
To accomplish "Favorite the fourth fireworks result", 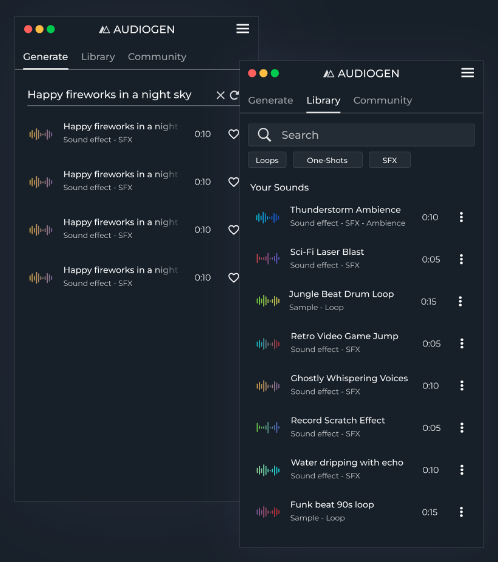I will (233, 277).
